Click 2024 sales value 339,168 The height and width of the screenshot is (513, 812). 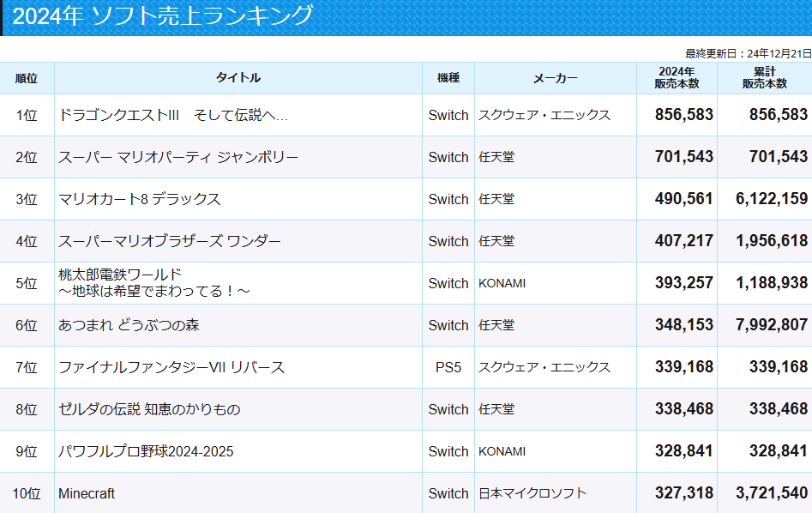click(x=684, y=366)
